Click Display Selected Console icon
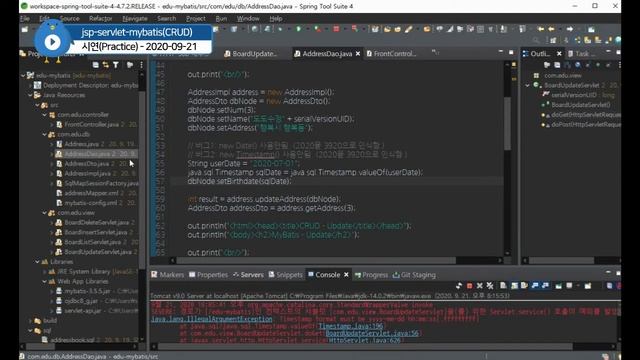This screenshot has width=640, height=360. [569, 286]
